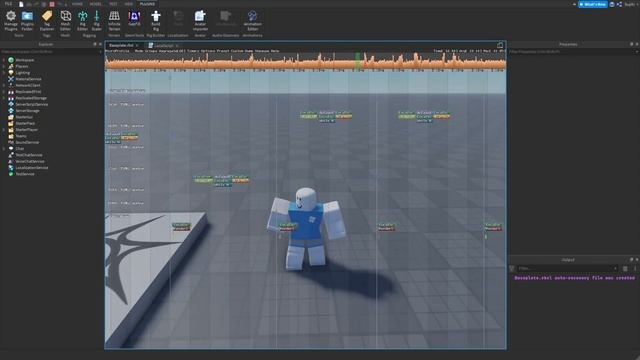
Task: Switch to the PLUGINS ribbon tab
Action: [147, 4]
